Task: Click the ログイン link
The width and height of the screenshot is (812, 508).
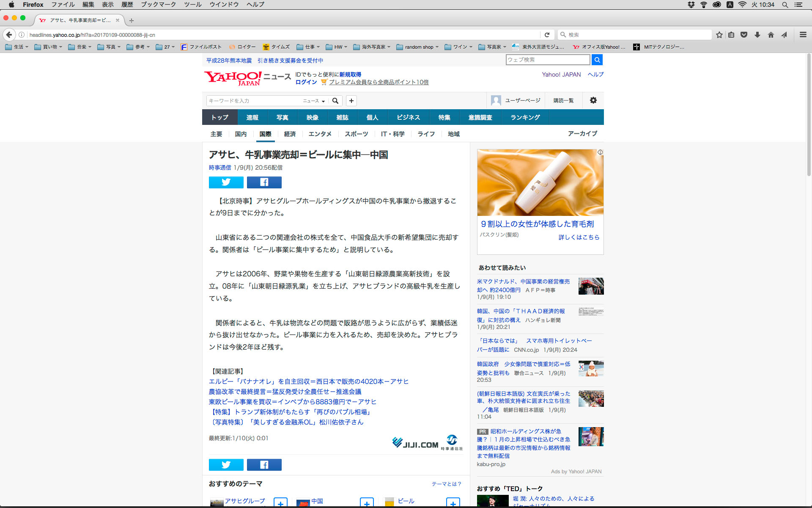Action: click(x=306, y=82)
